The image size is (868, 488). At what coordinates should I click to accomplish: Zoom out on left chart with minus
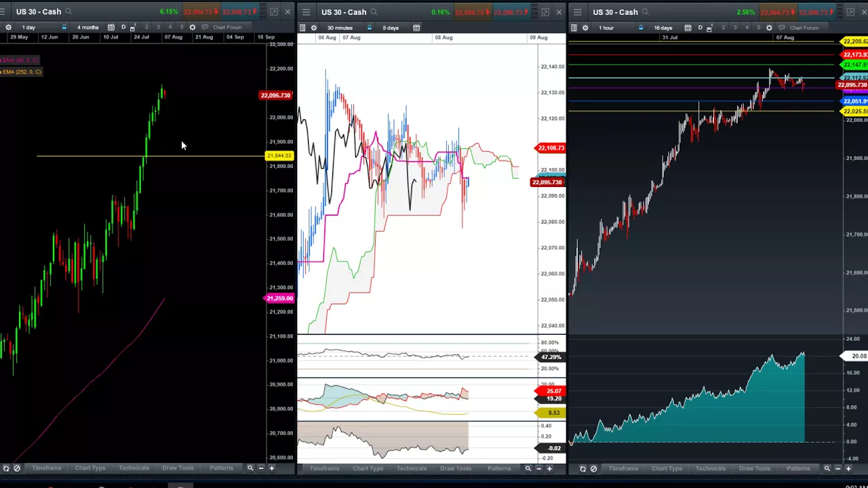(260, 468)
